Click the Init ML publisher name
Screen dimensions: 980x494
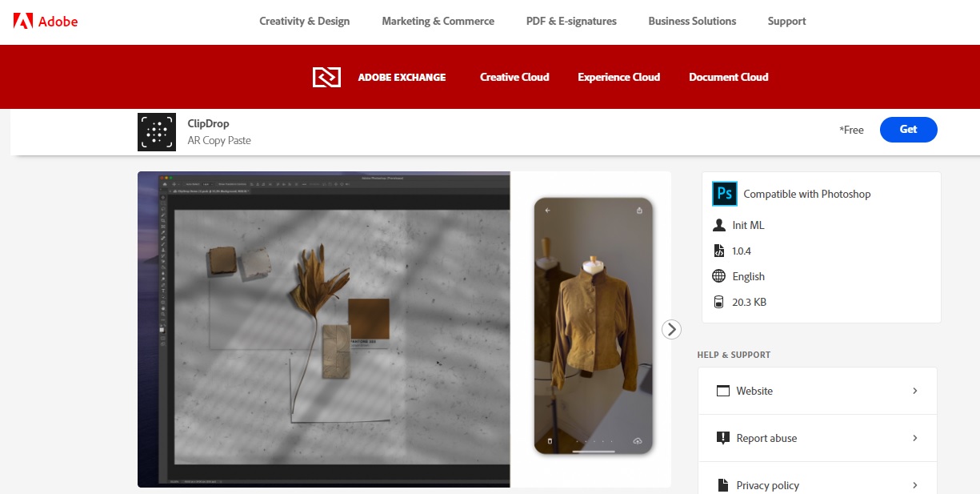[x=748, y=225]
